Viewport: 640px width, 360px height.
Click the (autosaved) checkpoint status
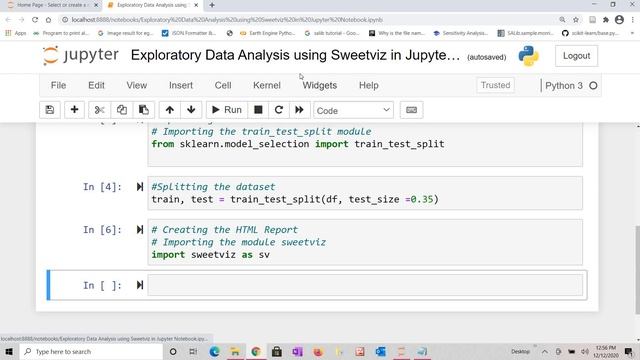click(487, 57)
